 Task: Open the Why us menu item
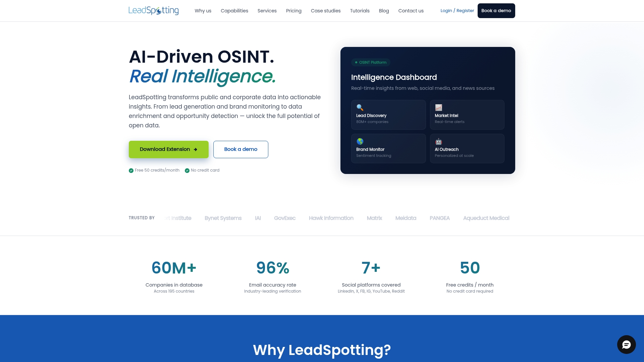click(x=203, y=11)
